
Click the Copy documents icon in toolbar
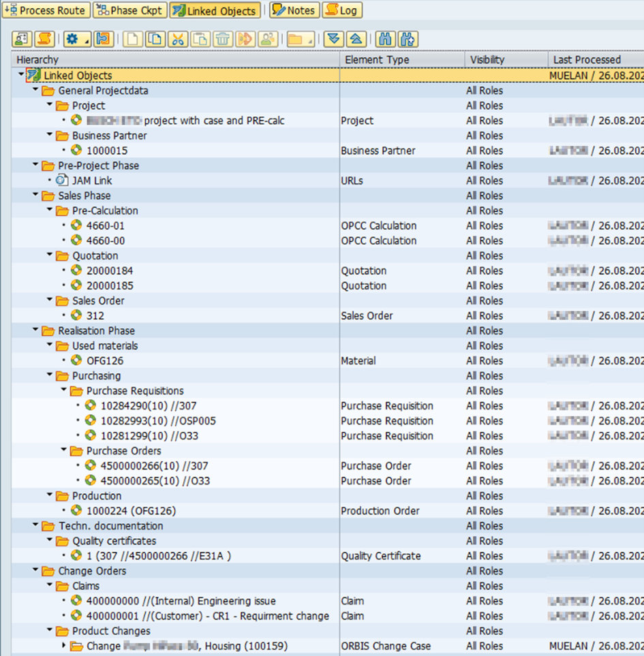(x=155, y=39)
